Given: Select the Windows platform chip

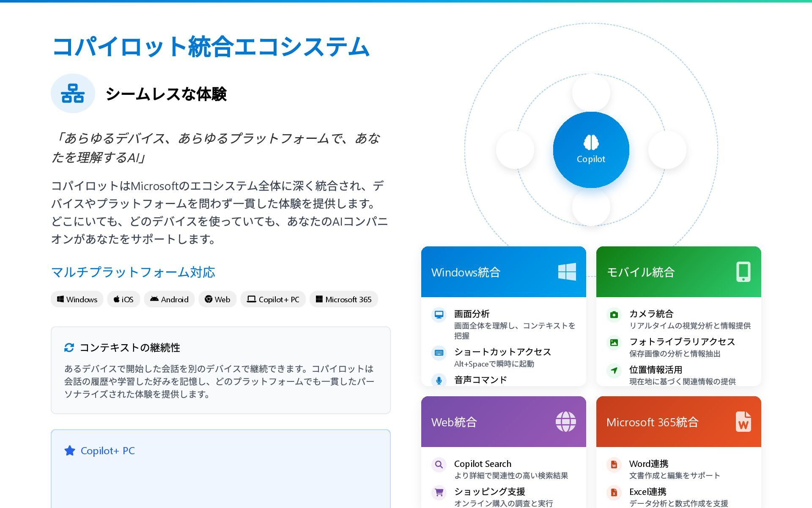Looking at the screenshot, I should click(77, 299).
